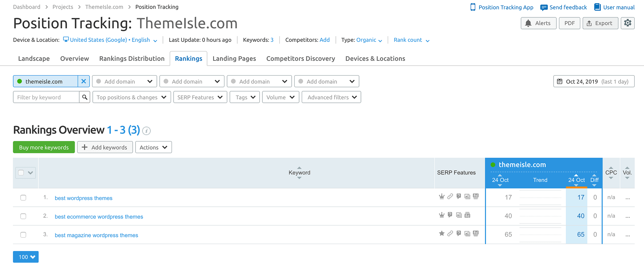
Task: Open the Landing Pages tab
Action: tap(234, 59)
